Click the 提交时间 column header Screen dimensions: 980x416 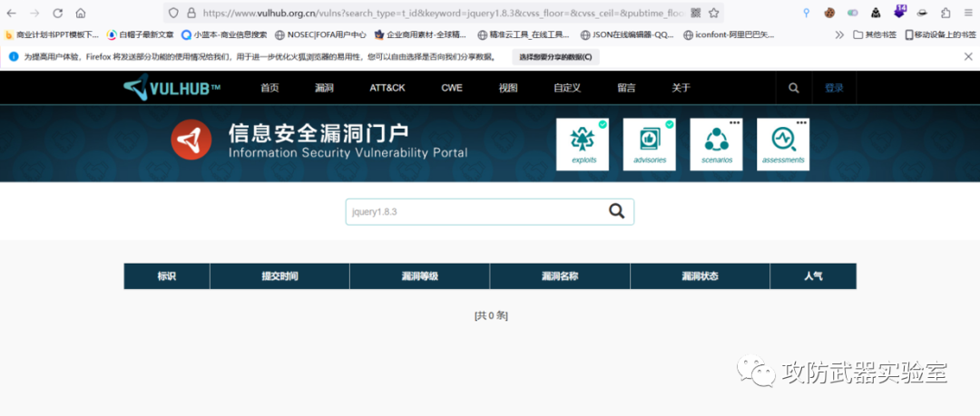click(x=280, y=276)
